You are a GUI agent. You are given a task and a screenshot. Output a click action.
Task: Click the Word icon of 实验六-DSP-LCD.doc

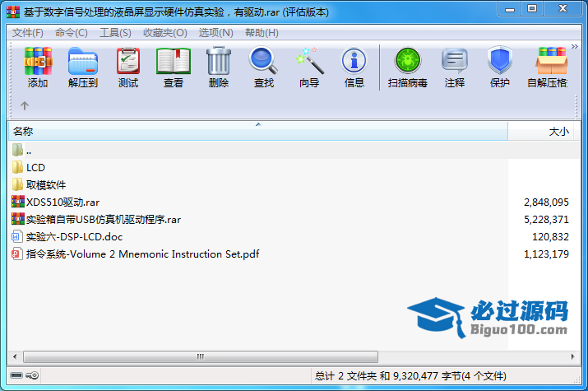pyautogui.click(x=16, y=237)
